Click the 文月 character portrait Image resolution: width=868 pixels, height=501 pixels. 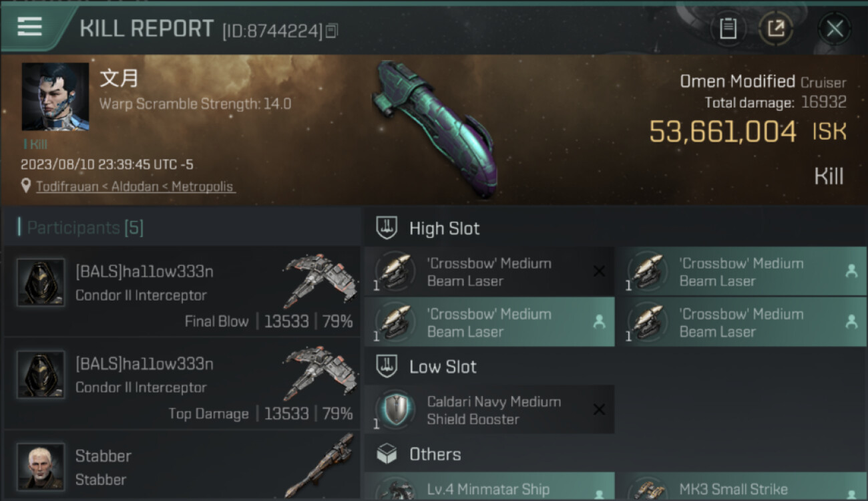tap(55, 97)
